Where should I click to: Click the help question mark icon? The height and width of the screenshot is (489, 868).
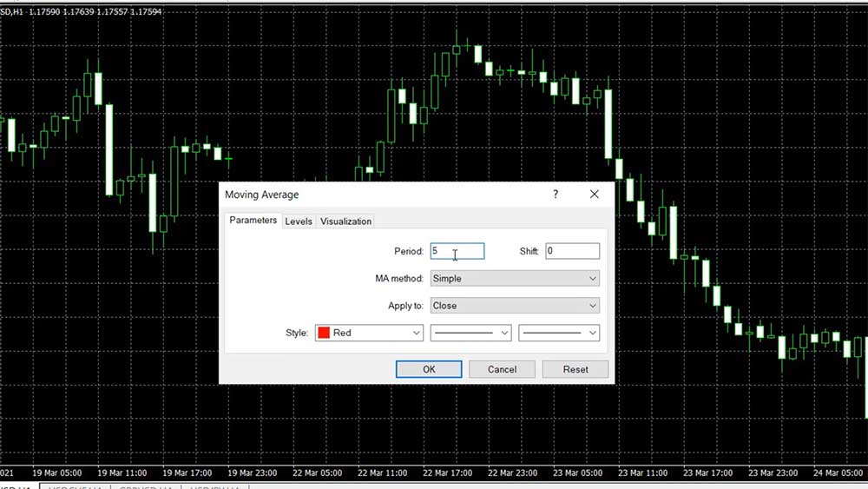tap(556, 195)
